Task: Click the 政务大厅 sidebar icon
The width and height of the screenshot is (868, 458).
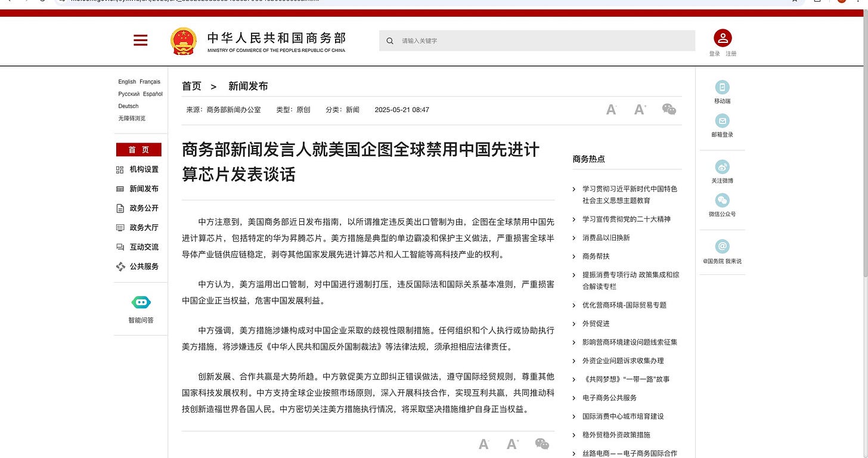Action: coord(120,228)
